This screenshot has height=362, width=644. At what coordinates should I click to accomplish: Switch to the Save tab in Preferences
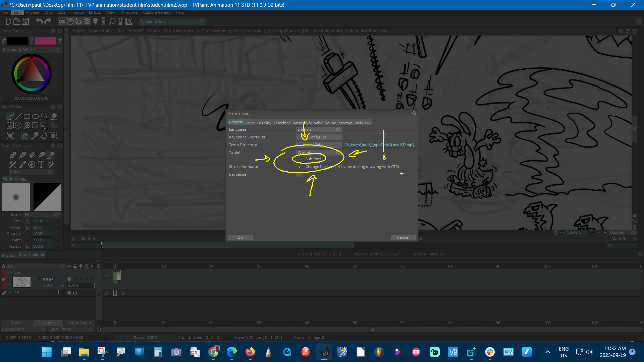[250, 123]
